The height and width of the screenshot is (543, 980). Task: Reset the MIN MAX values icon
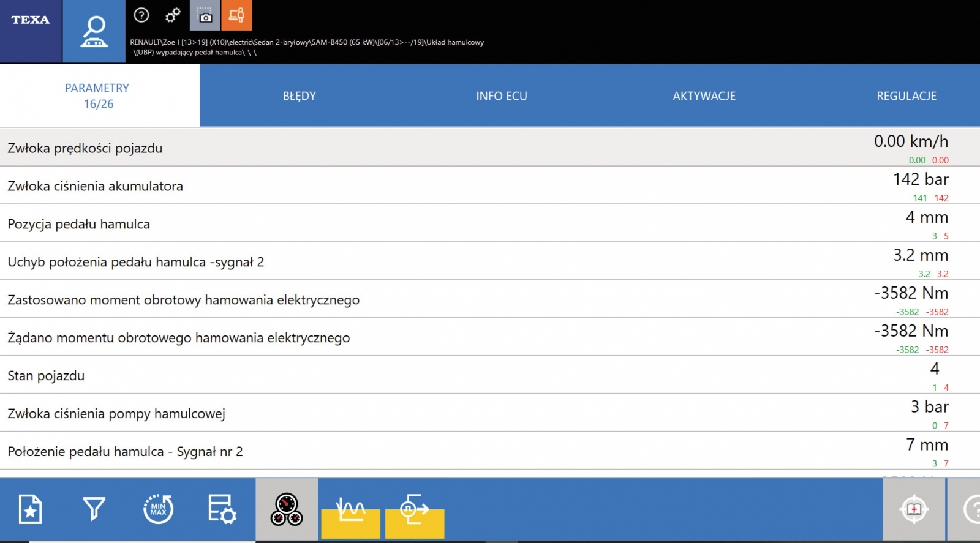pyautogui.click(x=158, y=509)
